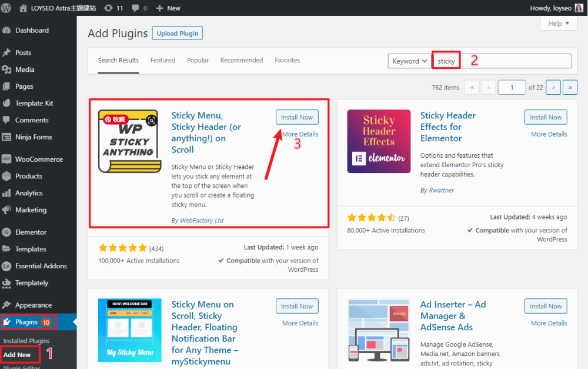This screenshot has height=369, width=588.
Task: Go to next page of plugin results
Action: (553, 88)
